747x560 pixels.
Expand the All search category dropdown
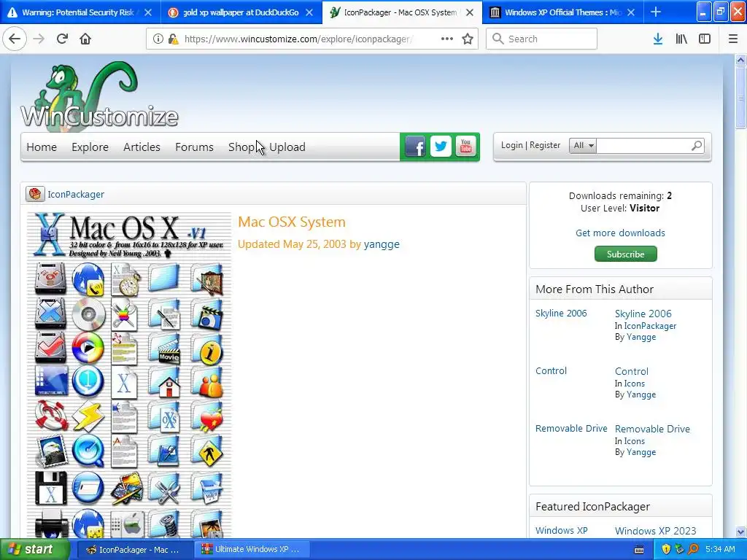(x=583, y=146)
